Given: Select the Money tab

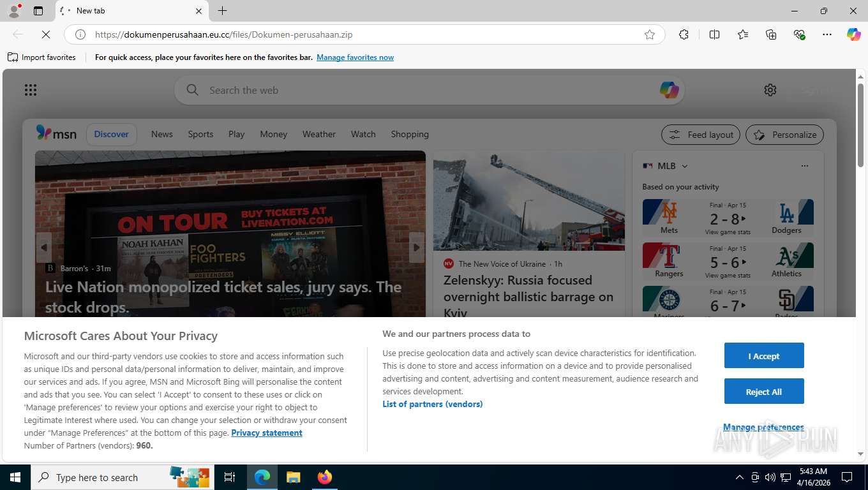Looking at the screenshot, I should pos(274,134).
